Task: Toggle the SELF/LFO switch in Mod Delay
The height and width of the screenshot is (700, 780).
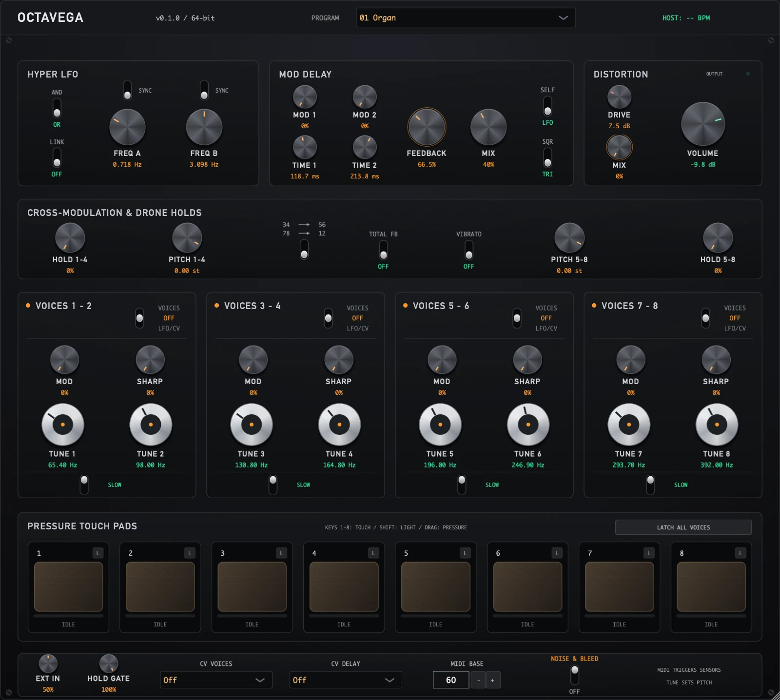Action: coord(547,106)
